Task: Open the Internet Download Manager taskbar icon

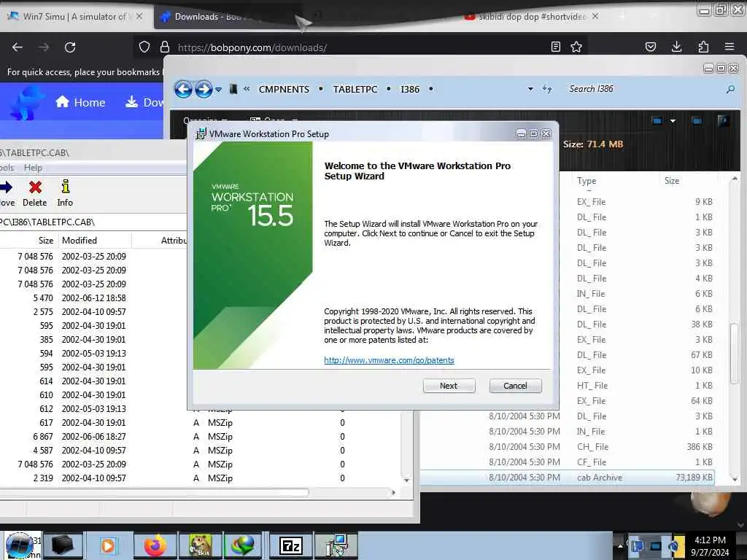Action: click(243, 545)
